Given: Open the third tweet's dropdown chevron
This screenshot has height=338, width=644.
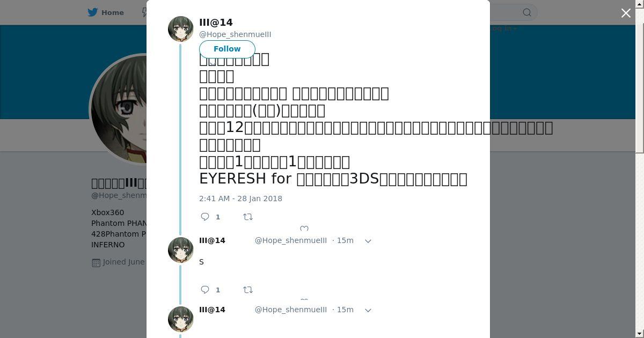Looking at the screenshot, I should [x=368, y=310].
